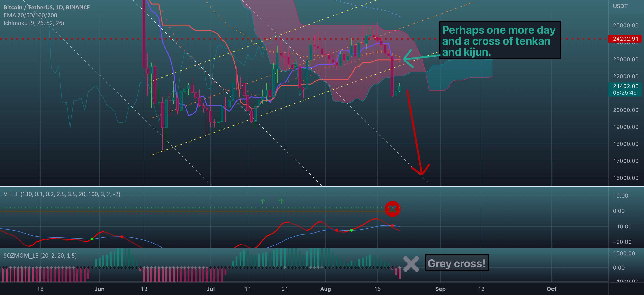Click the date 16 on the time axis
This screenshot has width=644, height=295.
click(40, 289)
